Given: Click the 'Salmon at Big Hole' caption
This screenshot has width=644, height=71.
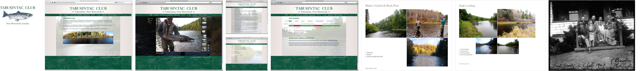Looking at the screenshot, I should (160, 53).
